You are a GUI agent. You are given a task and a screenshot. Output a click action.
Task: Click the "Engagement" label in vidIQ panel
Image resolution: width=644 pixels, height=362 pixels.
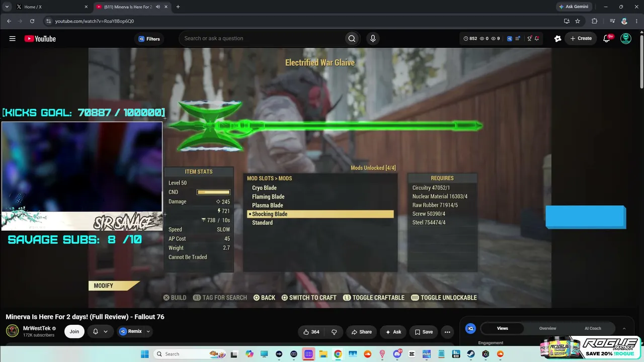[491, 343]
